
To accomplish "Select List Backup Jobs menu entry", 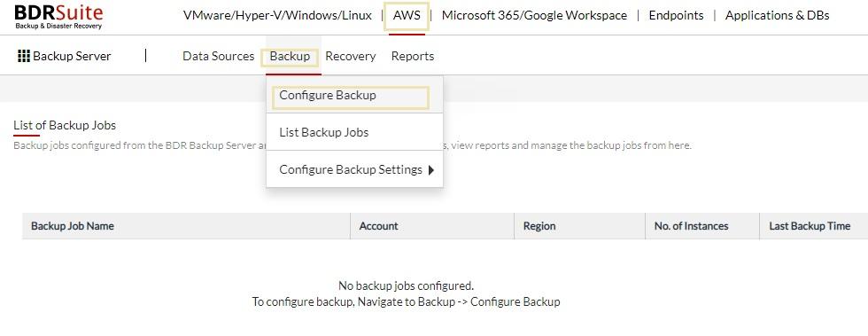I will 354,132.
